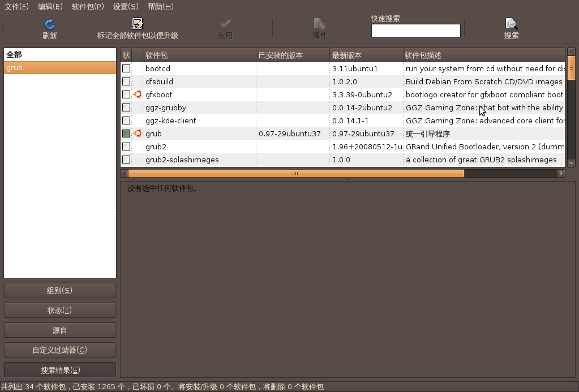Sort by the 已安装的版本 column header
Viewport: 579px width, 392px height.
click(x=293, y=55)
